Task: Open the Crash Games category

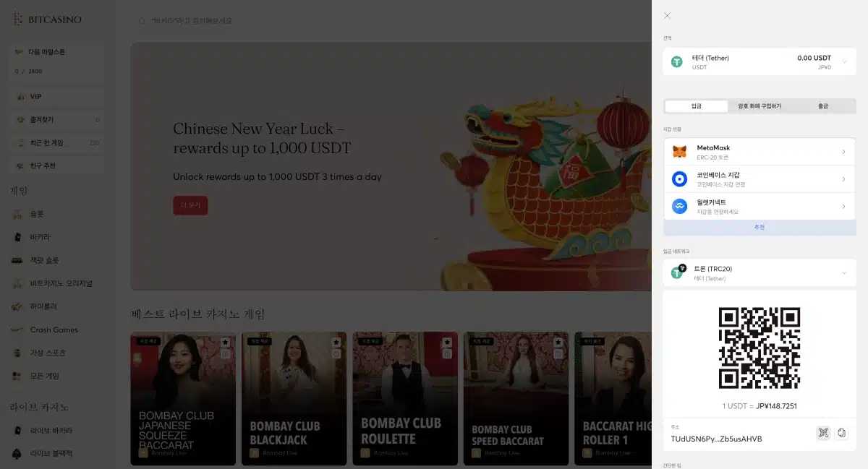Action: (54, 330)
